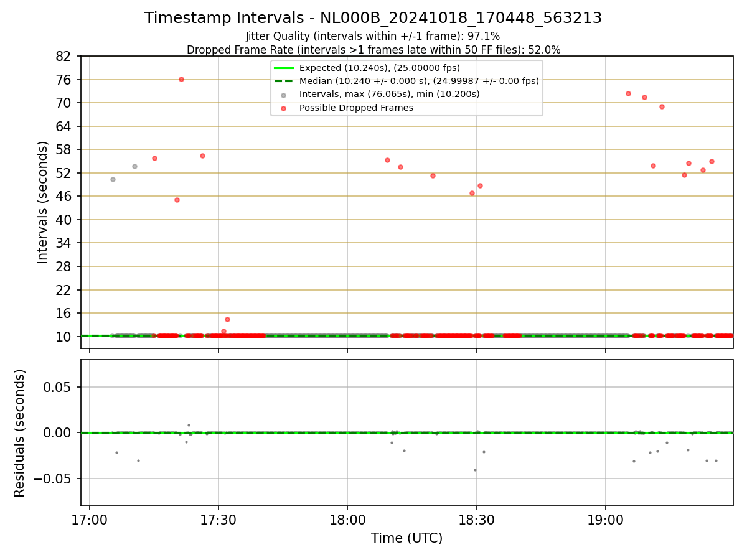This screenshot has height=560, width=747.
Task: Click the y-axis tick label '64'
Action: coord(64,126)
